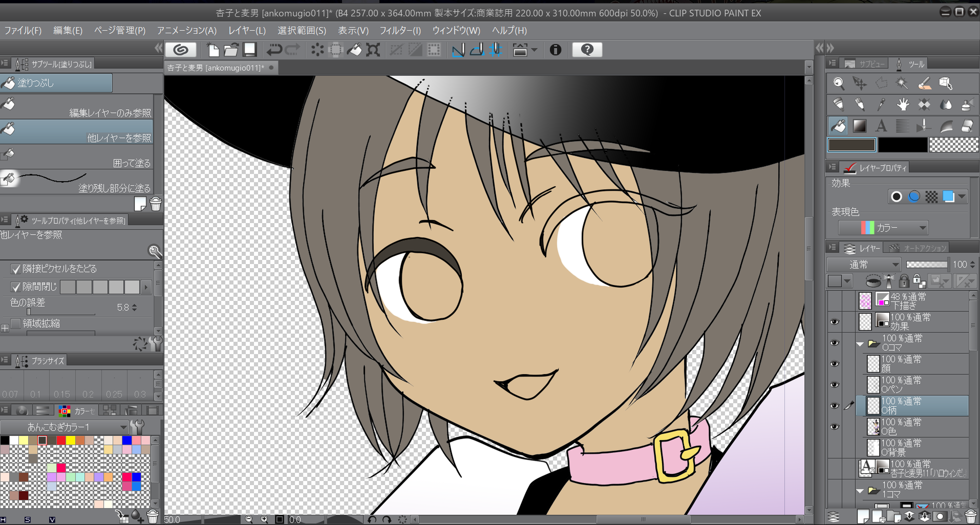This screenshot has height=525, width=980.
Task: Hide the 効果 layer
Action: [x=835, y=322]
